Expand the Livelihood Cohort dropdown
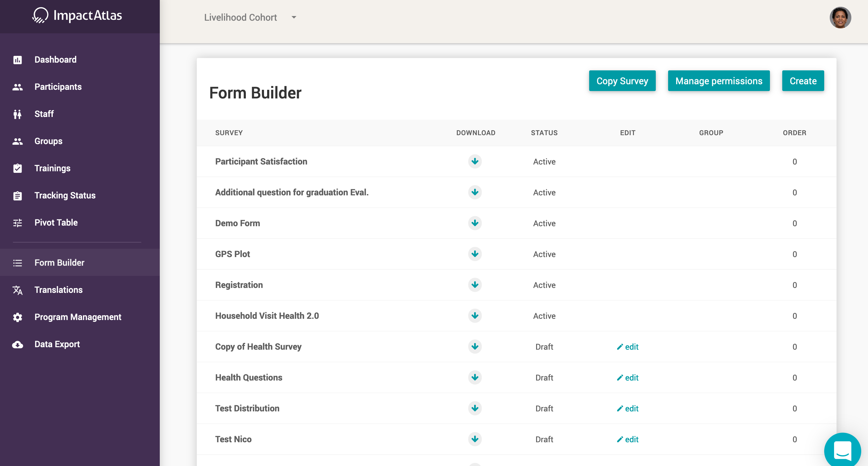868x466 pixels. tap(294, 18)
